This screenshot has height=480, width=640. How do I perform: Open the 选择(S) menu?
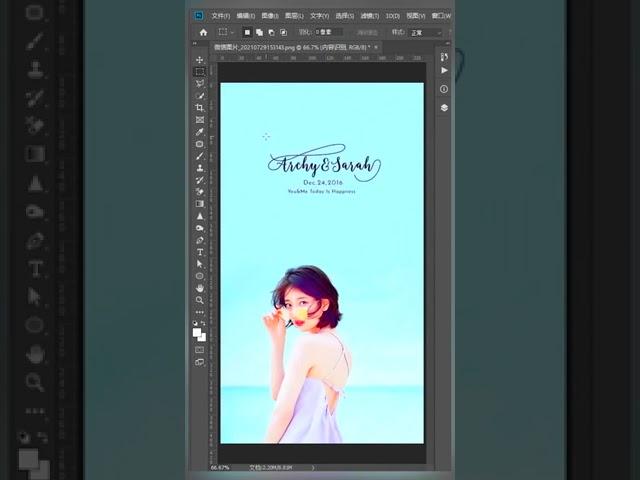coord(345,16)
